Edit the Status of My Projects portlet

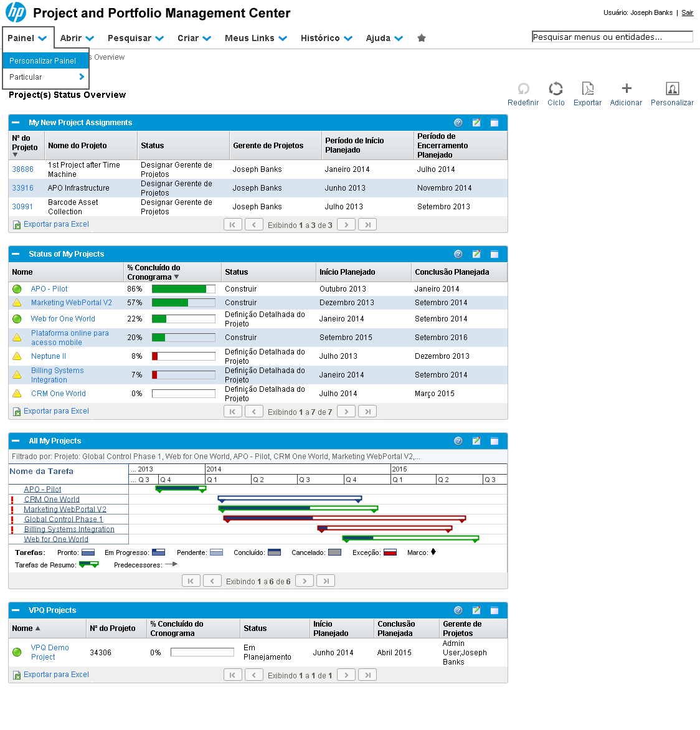(476, 254)
